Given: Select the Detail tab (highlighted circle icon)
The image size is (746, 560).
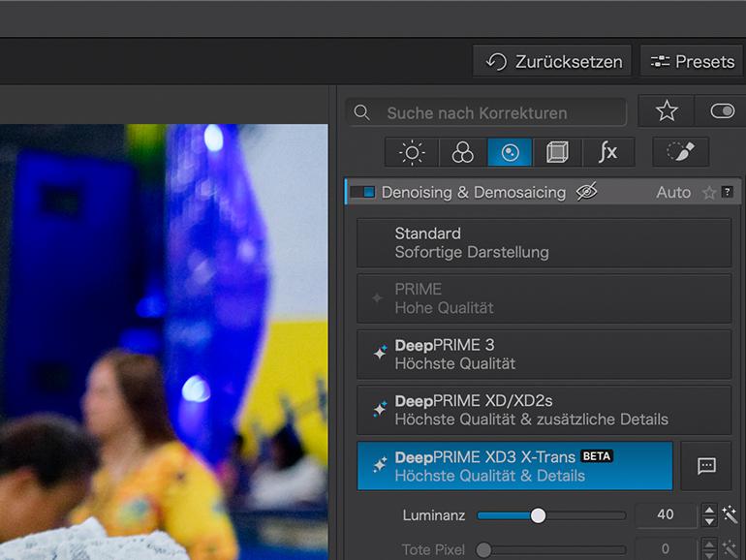Looking at the screenshot, I should point(510,152).
